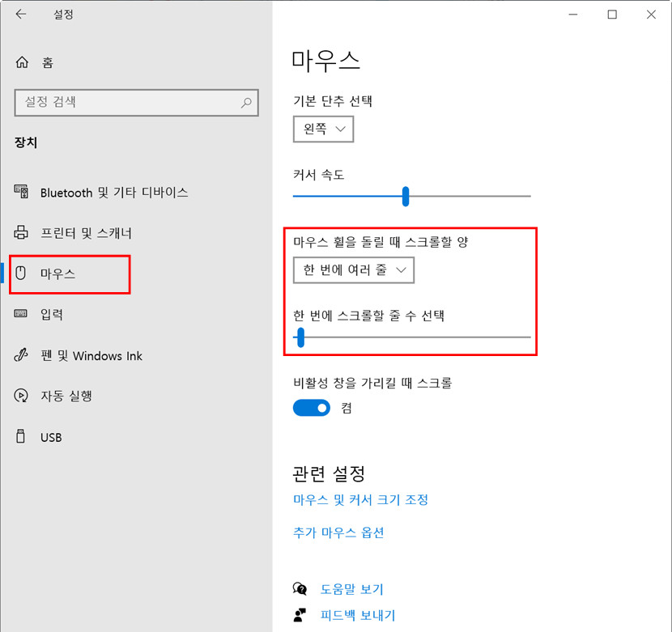Click the 관련 설정 heading text
Viewport: 672px width, 632px height.
click(329, 473)
